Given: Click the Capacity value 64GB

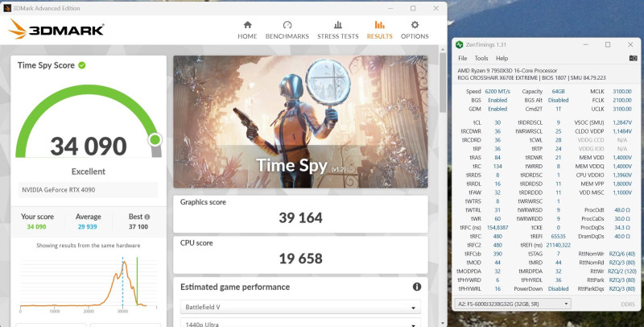Looking at the screenshot, I should coord(558,92).
